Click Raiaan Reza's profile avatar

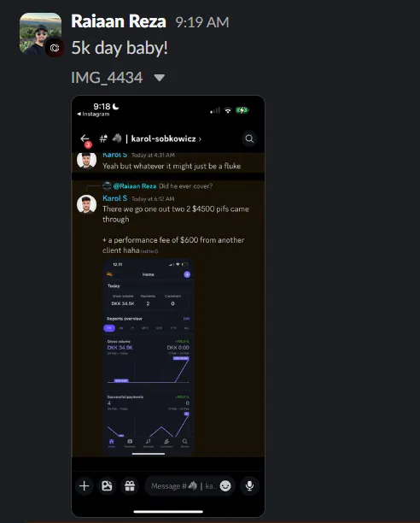click(x=40, y=33)
